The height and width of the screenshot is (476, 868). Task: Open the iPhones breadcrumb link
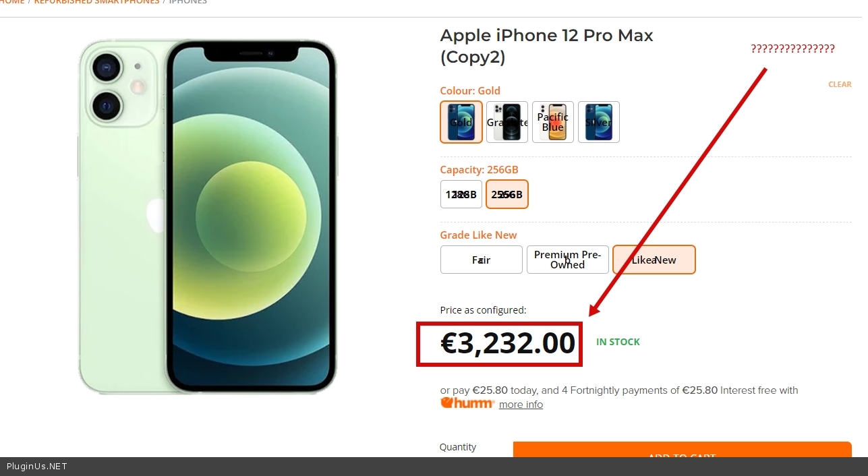188,2
